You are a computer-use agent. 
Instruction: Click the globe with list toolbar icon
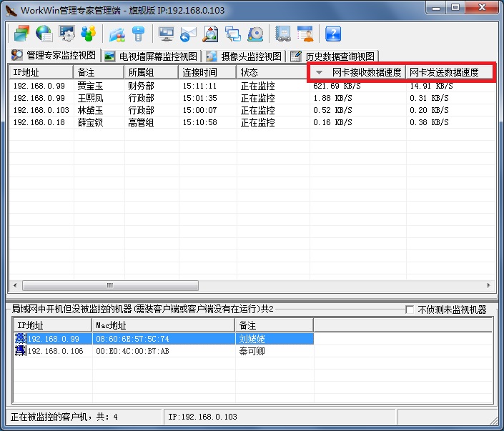coord(44,34)
